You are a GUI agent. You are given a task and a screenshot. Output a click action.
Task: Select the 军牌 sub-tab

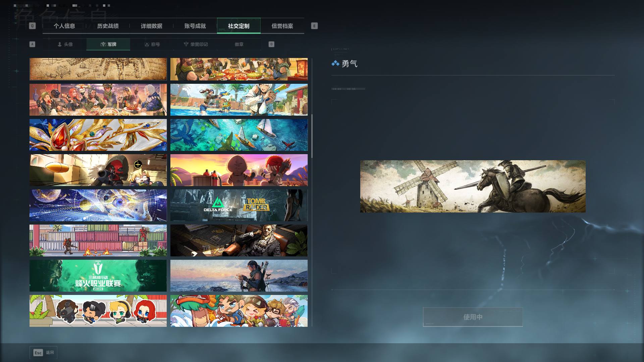tap(108, 44)
